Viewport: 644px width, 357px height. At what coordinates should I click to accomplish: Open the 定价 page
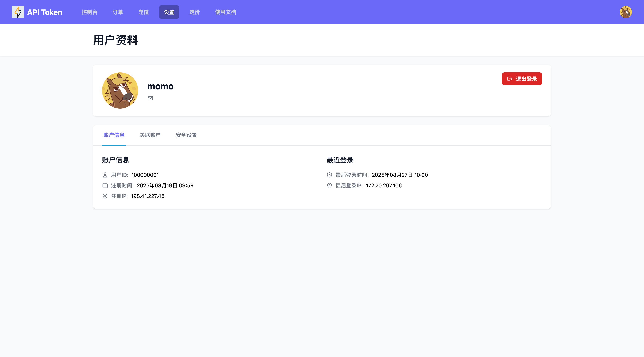pyautogui.click(x=195, y=12)
